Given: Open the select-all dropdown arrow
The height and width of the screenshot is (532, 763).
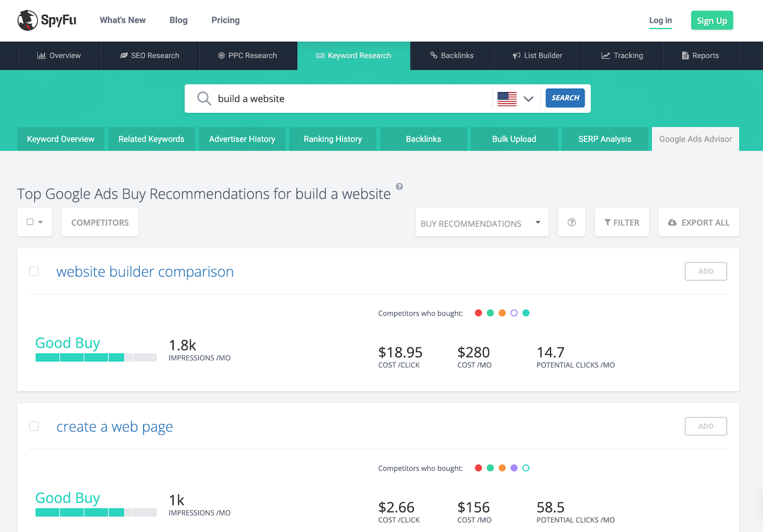Looking at the screenshot, I should click(x=41, y=222).
